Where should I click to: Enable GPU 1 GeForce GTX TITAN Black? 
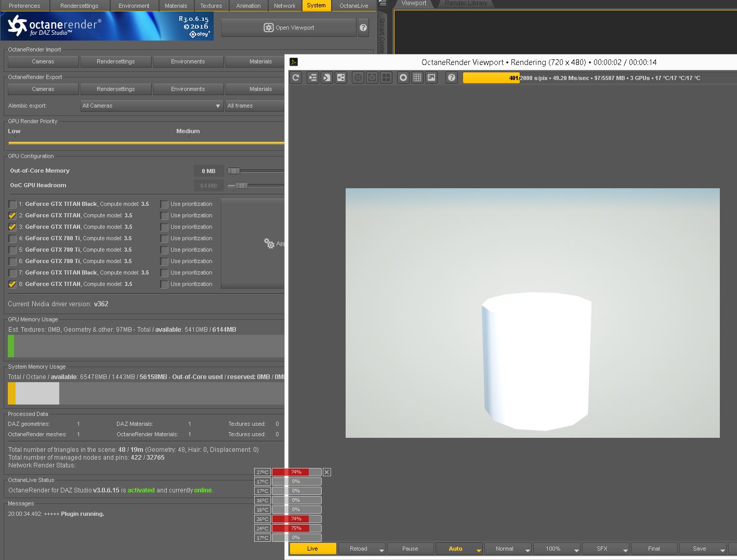(x=12, y=204)
